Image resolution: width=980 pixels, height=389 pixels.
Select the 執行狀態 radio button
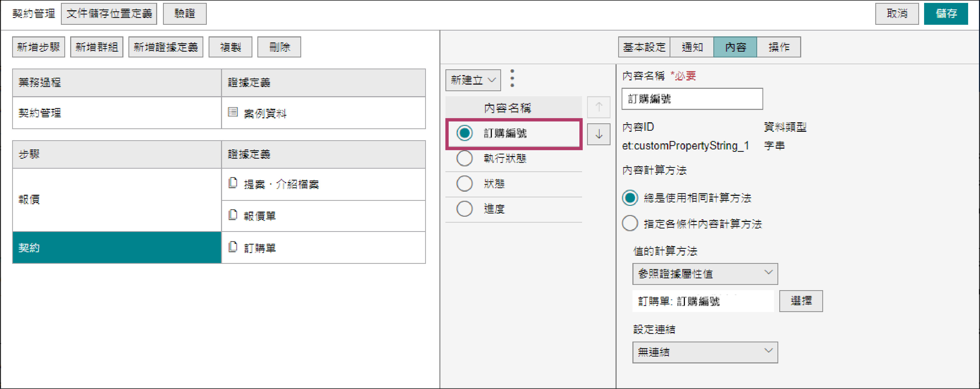click(464, 158)
